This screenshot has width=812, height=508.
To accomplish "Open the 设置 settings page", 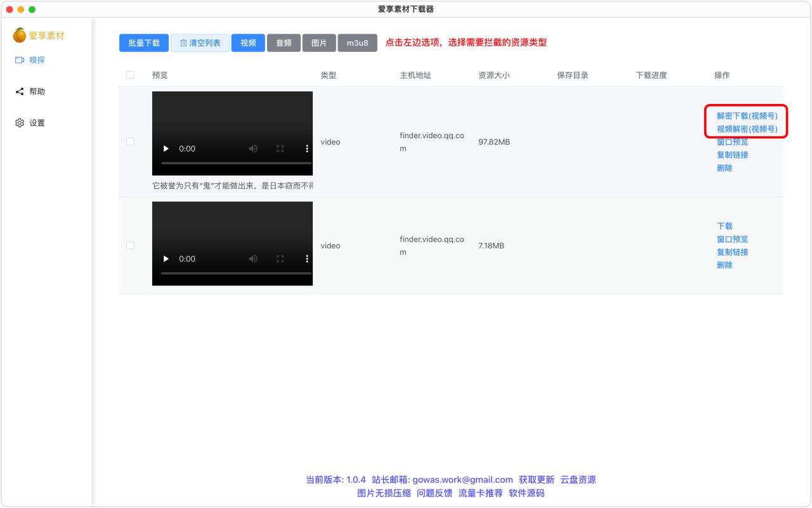I will [30, 123].
